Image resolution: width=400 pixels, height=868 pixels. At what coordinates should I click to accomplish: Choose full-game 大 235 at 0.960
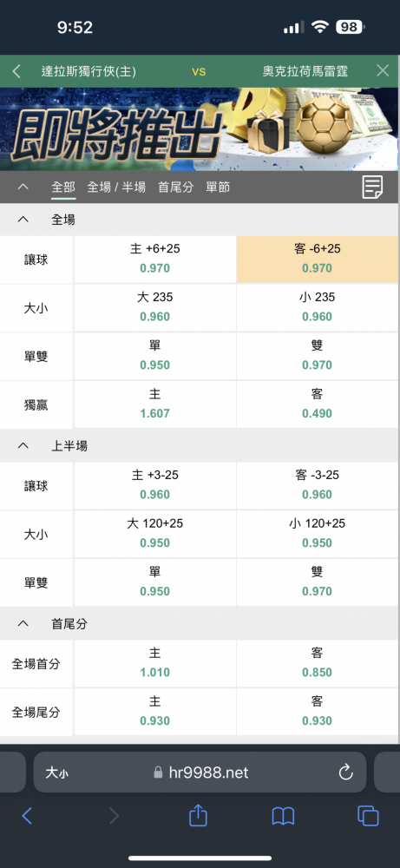point(155,307)
